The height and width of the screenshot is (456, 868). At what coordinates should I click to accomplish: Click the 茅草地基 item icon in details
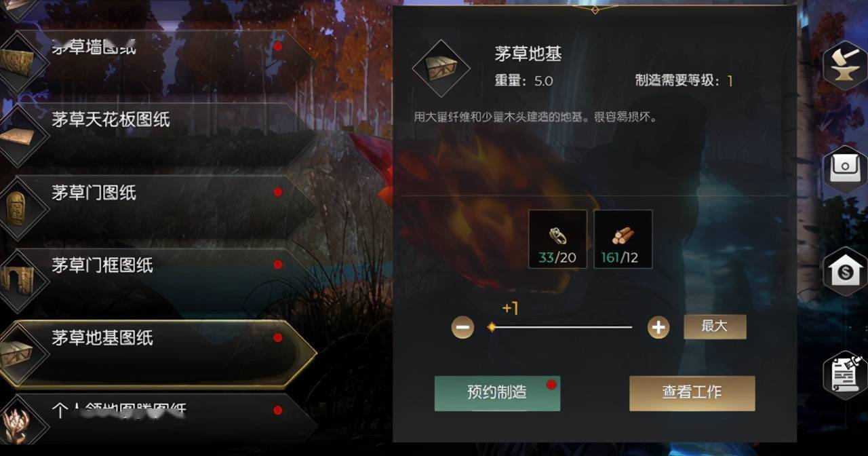pyautogui.click(x=441, y=68)
